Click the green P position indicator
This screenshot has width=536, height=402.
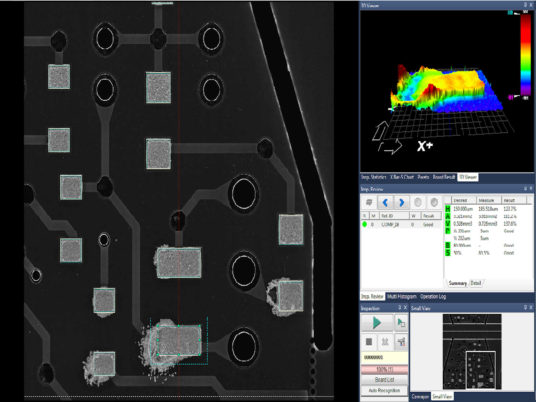click(x=447, y=231)
